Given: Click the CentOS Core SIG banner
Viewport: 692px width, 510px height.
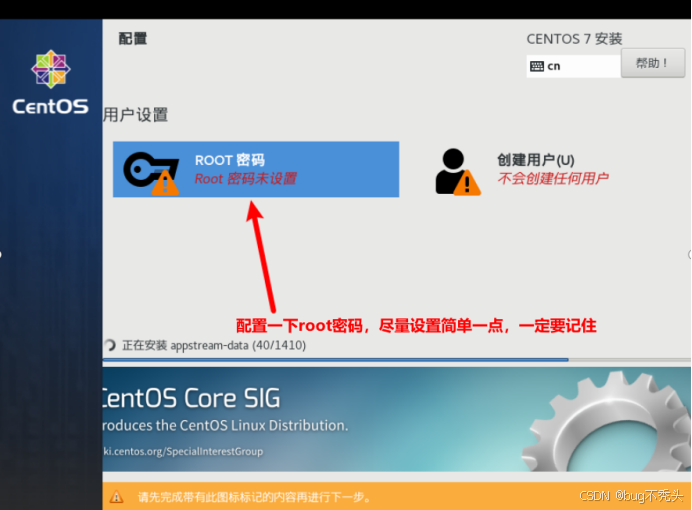Looking at the screenshot, I should click(x=396, y=419).
